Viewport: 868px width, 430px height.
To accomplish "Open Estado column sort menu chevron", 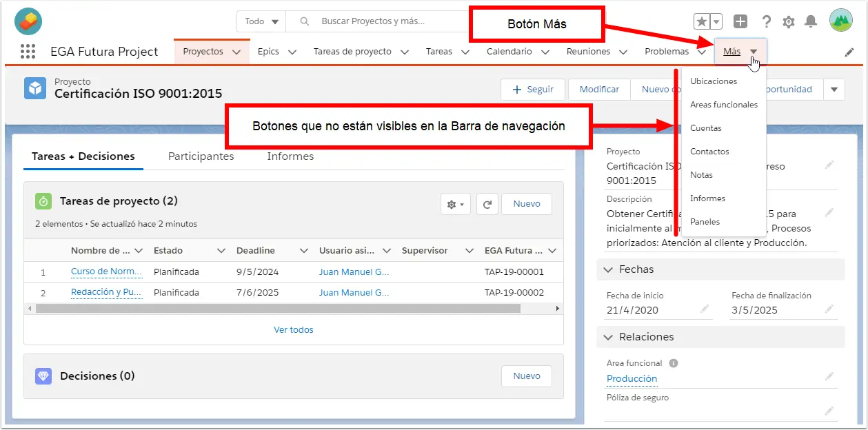I will coord(221,251).
